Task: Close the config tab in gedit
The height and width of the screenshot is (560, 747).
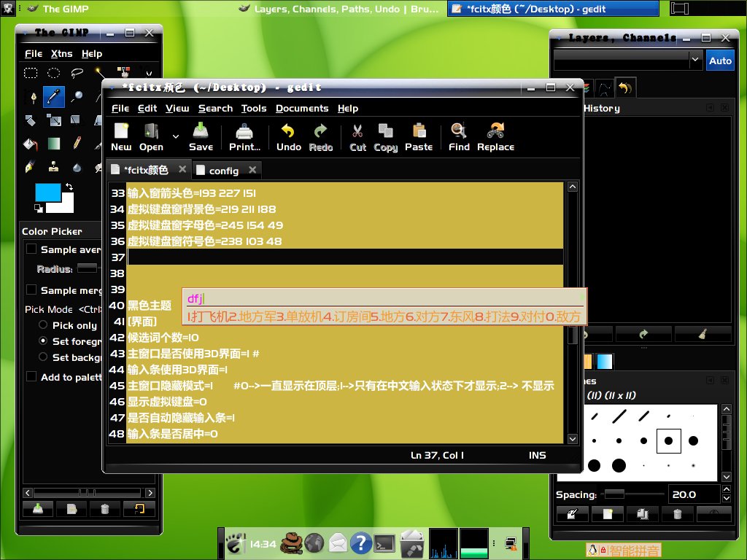Action: point(252,169)
